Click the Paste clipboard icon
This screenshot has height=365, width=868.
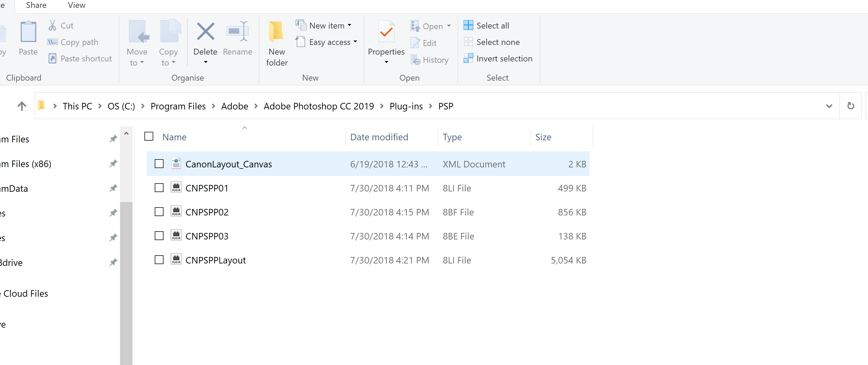tap(28, 32)
